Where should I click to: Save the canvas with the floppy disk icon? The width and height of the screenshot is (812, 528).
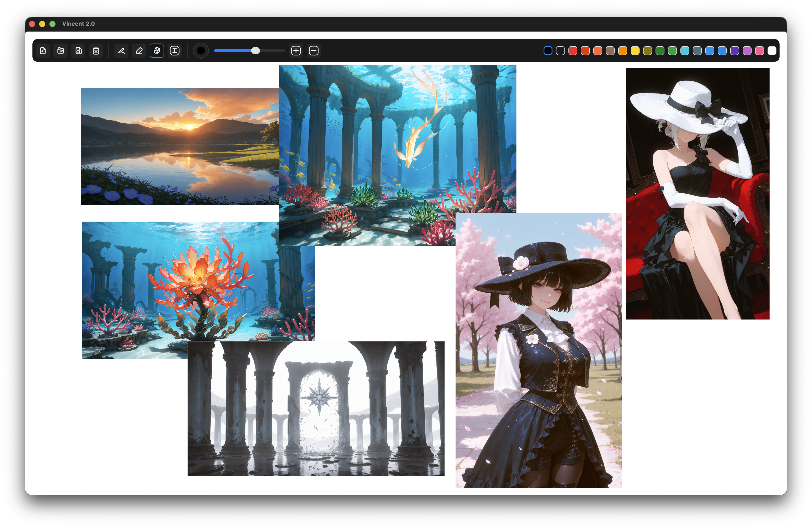coord(78,51)
